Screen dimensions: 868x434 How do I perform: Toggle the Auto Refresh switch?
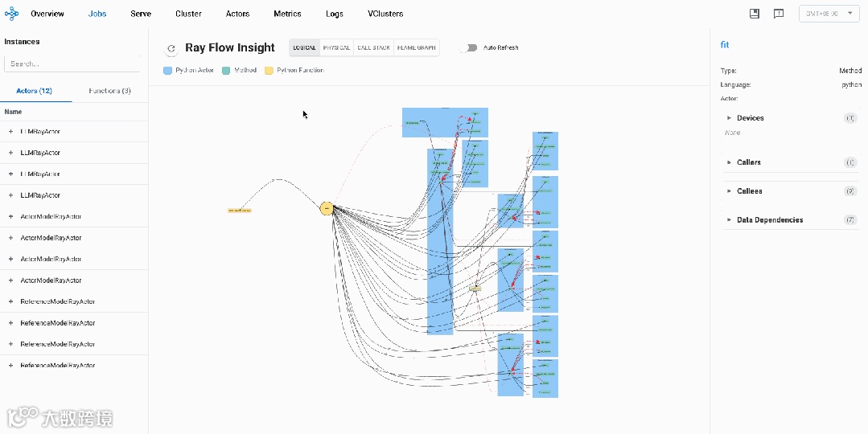coord(470,47)
